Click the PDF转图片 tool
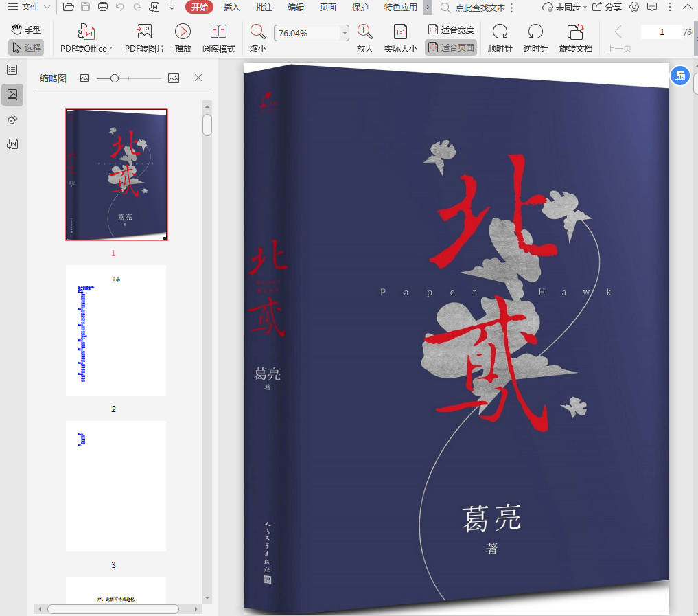Image resolution: width=698 pixels, height=616 pixels. click(145, 38)
